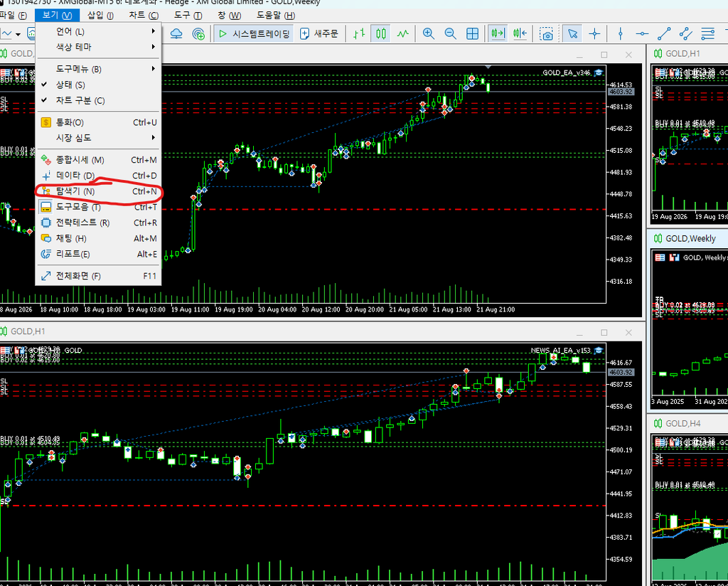Select the horizontal line drawing tool
728x586 pixels.
[642, 33]
